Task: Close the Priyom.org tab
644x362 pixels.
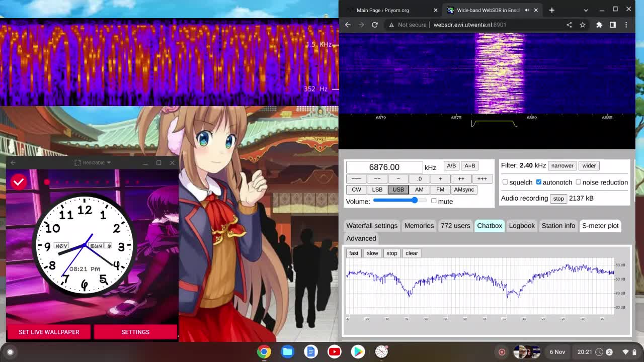Action: 436,10
